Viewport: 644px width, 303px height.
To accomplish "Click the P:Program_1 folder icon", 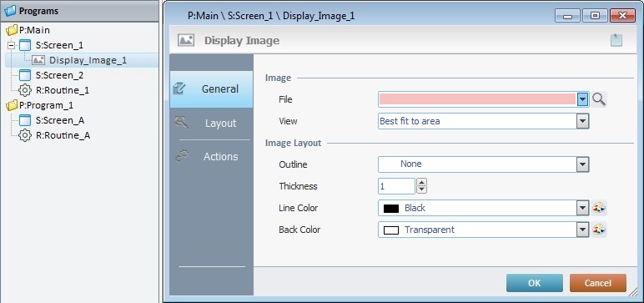I will pos(12,105).
